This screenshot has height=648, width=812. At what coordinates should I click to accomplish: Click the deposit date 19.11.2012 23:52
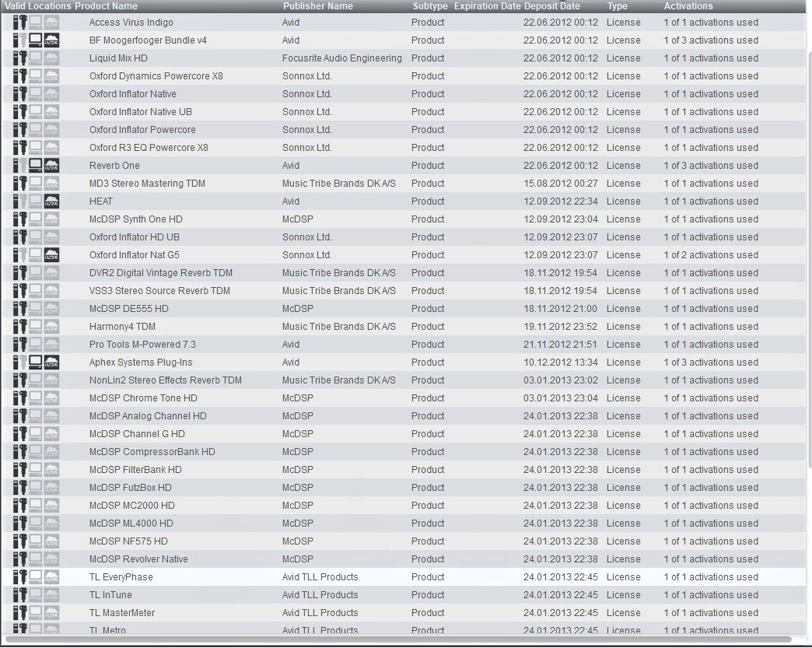560,326
